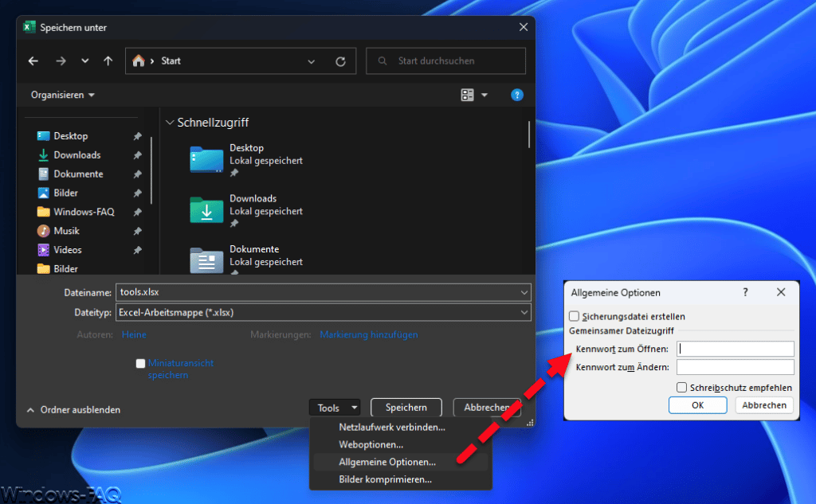
Task: Collapse folders with Ordner ausblenden
Action: point(73,410)
